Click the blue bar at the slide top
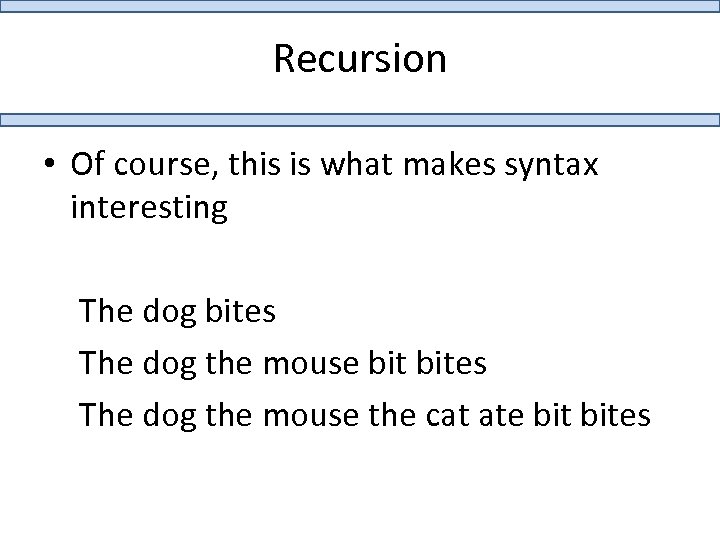720x540 pixels. (359, 5)
